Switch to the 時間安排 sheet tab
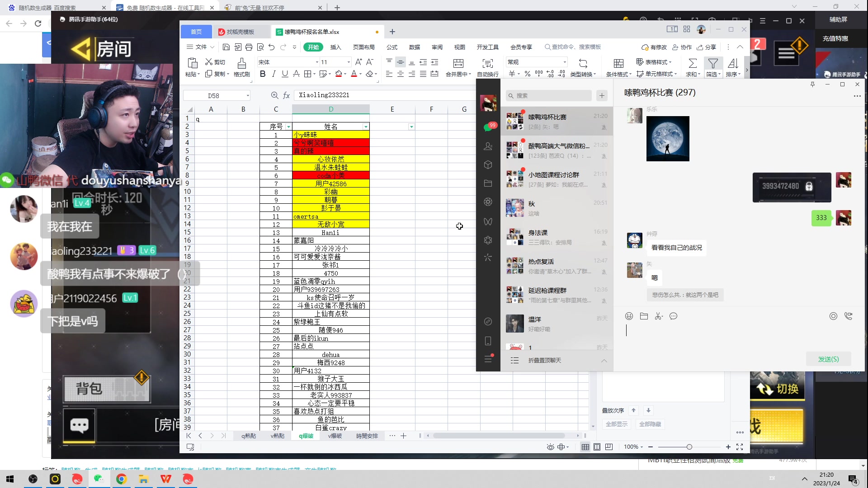The image size is (868, 488). click(367, 436)
